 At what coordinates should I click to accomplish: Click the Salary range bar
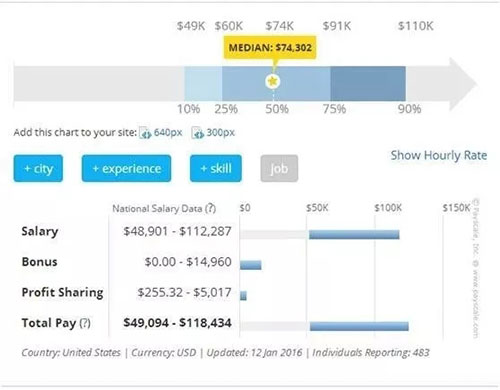point(354,234)
